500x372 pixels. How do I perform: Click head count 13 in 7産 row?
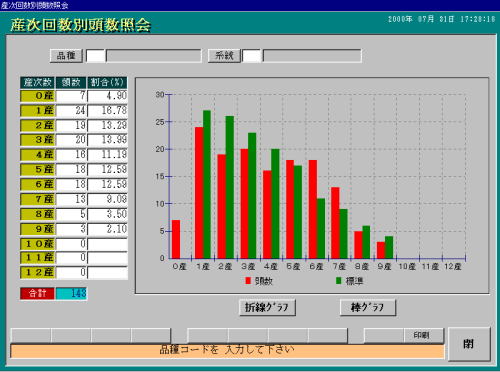tap(71, 199)
